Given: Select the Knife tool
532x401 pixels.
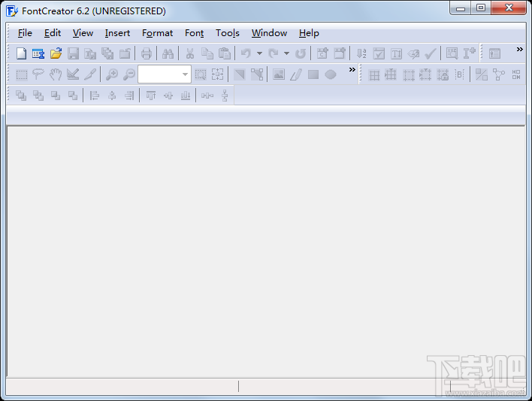Looking at the screenshot, I should [x=90, y=74].
